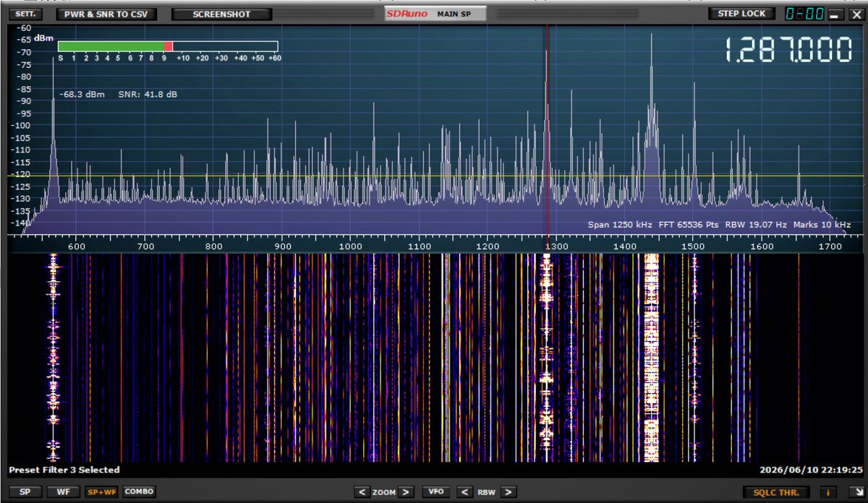Switch display to SP spectrum only

pos(25,491)
